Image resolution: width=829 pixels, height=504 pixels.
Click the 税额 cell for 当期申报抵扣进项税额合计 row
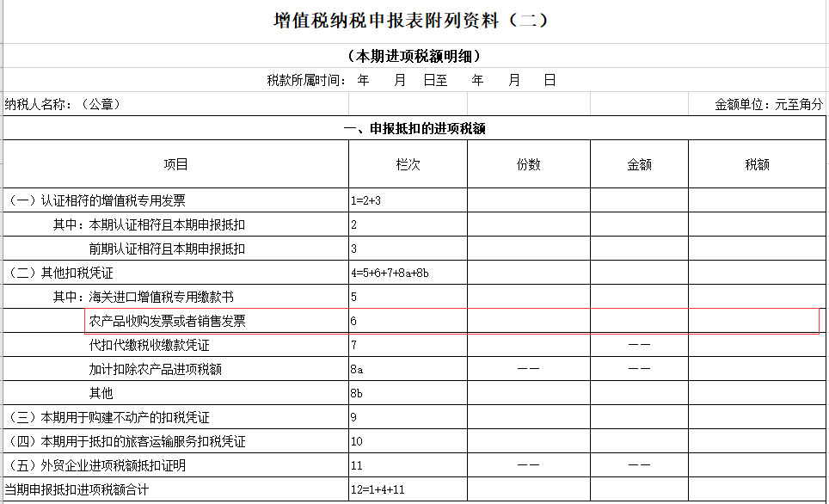757,489
